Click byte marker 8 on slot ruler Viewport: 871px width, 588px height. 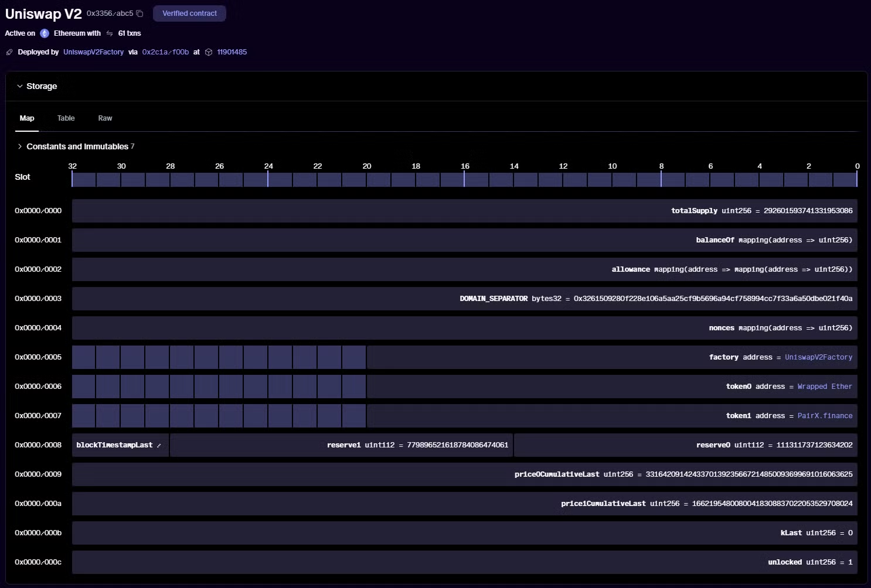(x=661, y=166)
